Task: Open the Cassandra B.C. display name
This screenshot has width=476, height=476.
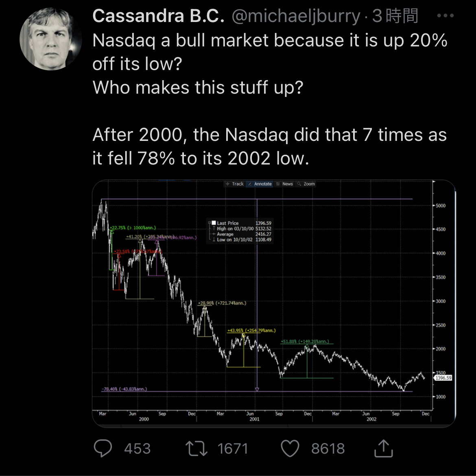Action: point(159,16)
